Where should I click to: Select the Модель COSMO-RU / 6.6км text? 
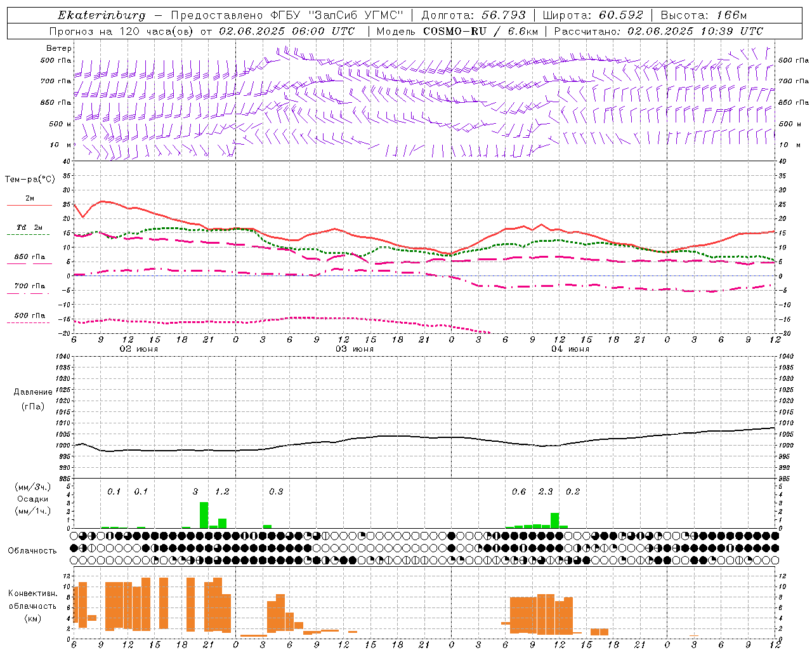[x=457, y=31]
